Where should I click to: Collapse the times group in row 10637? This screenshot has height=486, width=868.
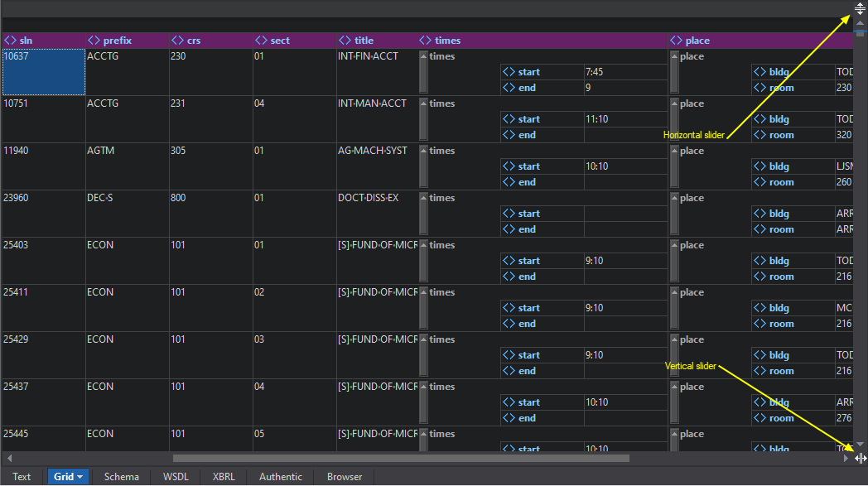[423, 72]
